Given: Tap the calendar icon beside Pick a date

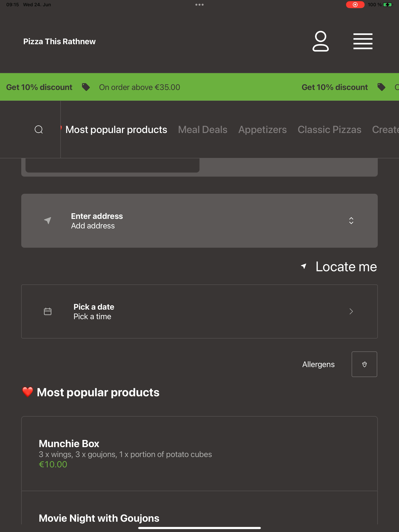Looking at the screenshot, I should (x=48, y=311).
